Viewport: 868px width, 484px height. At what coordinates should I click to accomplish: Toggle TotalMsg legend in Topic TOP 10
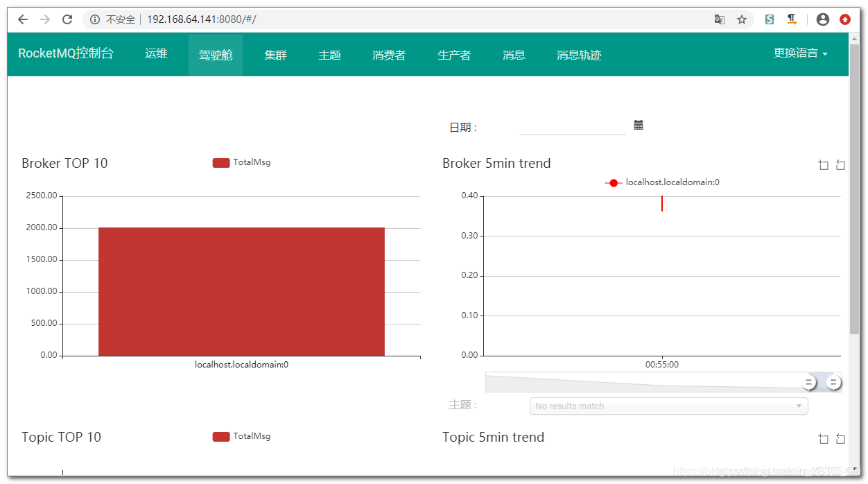pyautogui.click(x=241, y=436)
